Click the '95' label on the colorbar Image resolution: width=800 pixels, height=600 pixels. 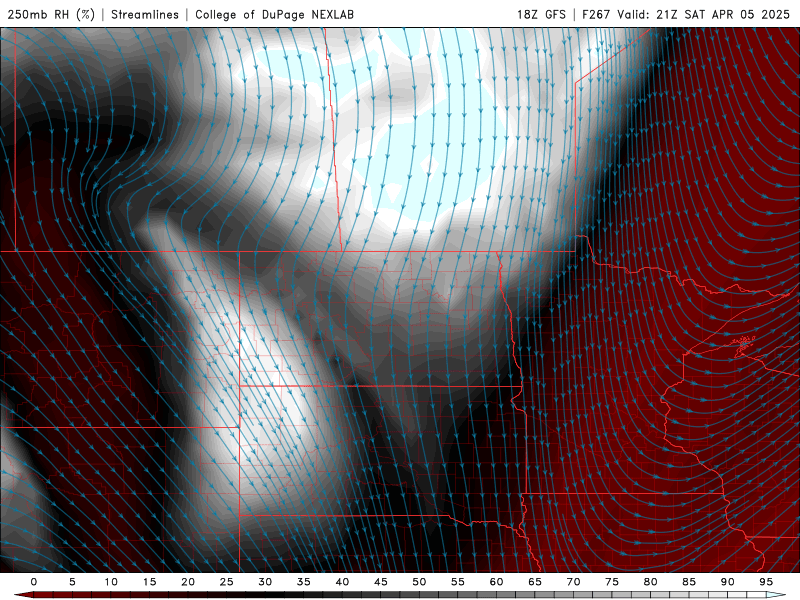point(766,582)
